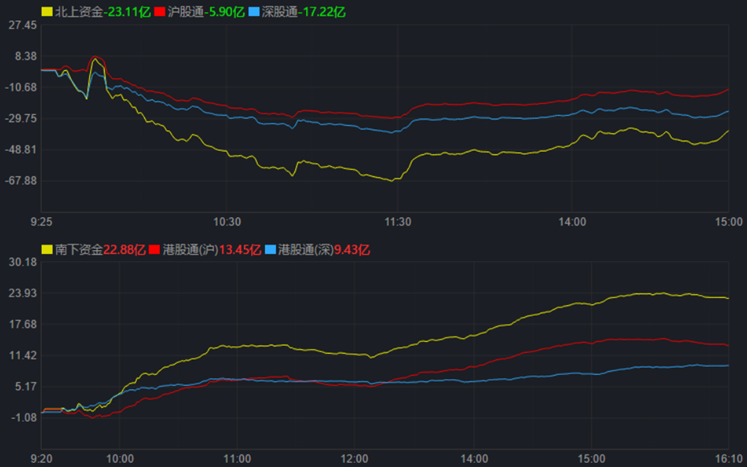This screenshot has width=747, height=467.
Task: Click the yellow swatch for 北上资金
Action: (x=47, y=11)
